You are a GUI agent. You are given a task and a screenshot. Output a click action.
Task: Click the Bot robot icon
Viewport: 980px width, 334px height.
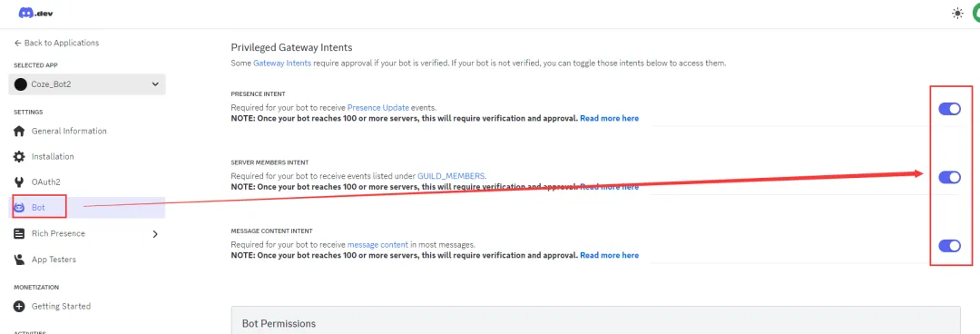(19, 208)
